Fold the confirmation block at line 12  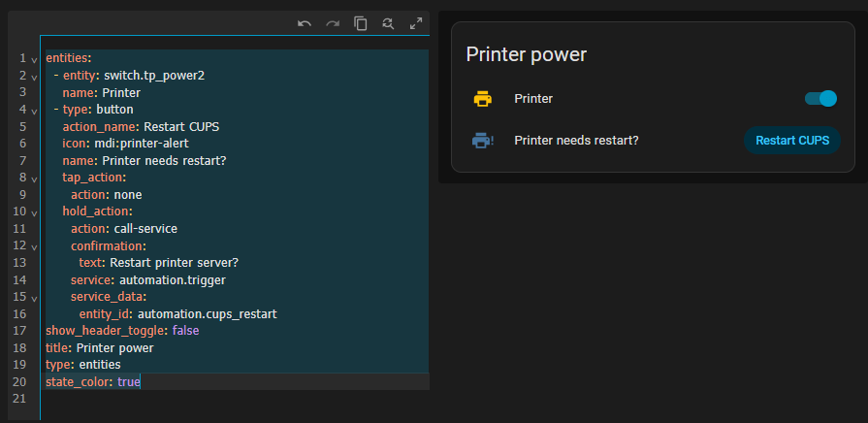pyautogui.click(x=34, y=246)
